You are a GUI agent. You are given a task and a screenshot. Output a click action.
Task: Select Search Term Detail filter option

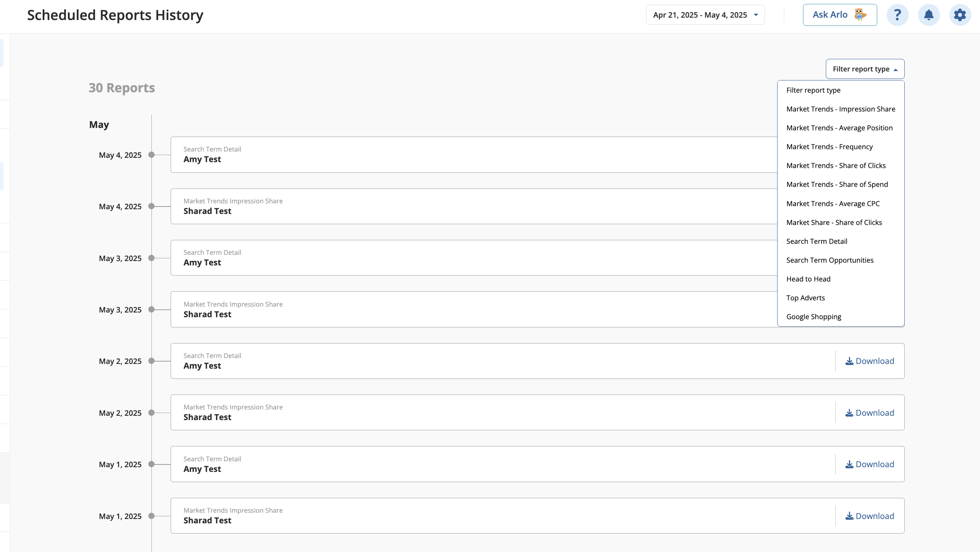pos(840,241)
